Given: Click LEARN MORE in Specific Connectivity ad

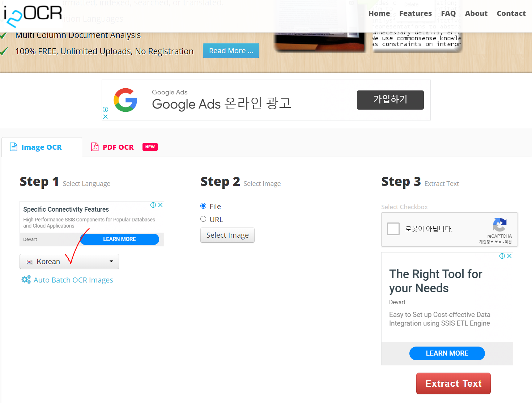Looking at the screenshot, I should 119,239.
